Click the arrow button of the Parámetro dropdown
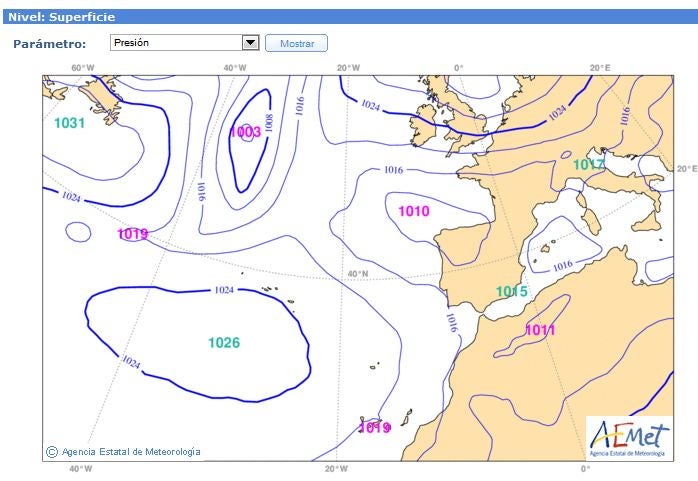This screenshot has height=481, width=698. click(251, 43)
